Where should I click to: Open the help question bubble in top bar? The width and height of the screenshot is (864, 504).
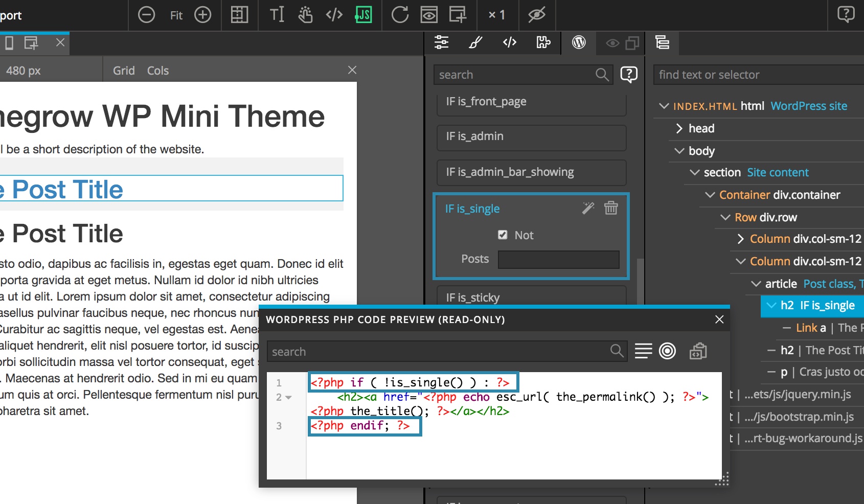(846, 14)
